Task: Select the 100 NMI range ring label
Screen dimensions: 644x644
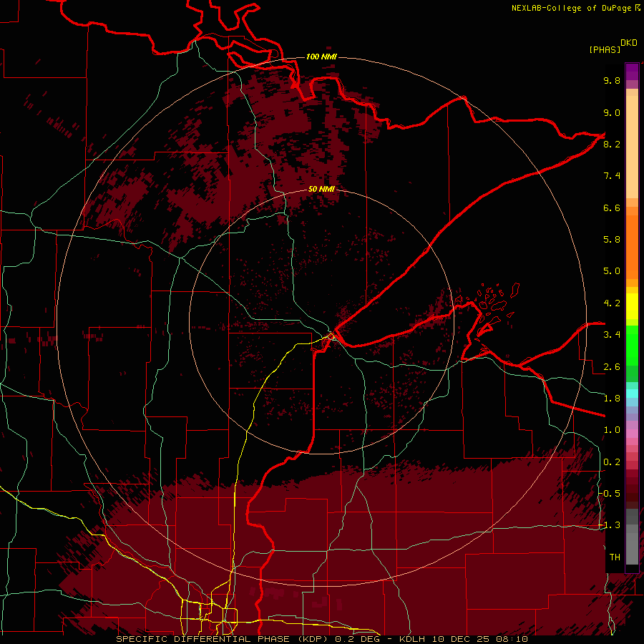Action: click(321, 57)
